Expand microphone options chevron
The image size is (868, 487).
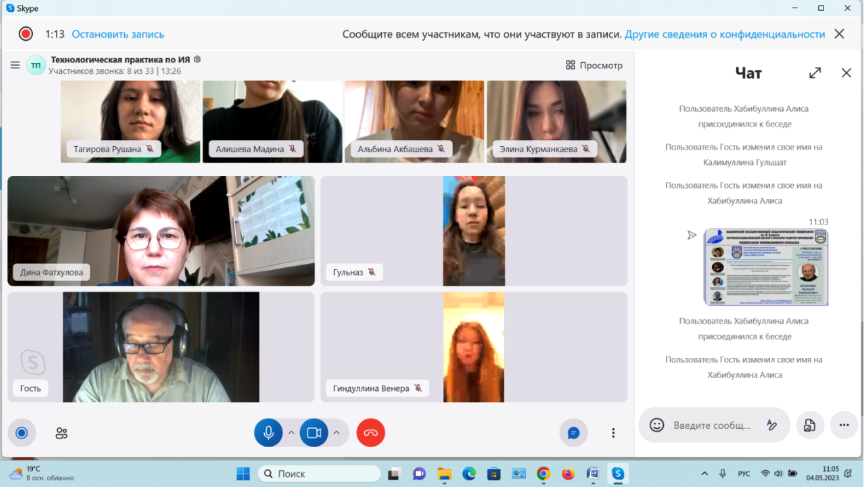click(x=291, y=433)
